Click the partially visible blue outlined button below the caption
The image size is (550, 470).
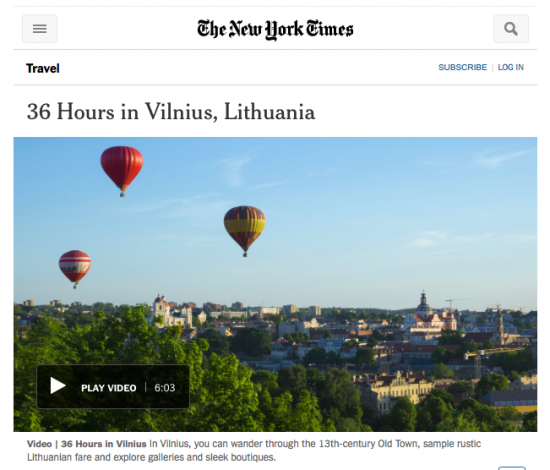pos(512,468)
